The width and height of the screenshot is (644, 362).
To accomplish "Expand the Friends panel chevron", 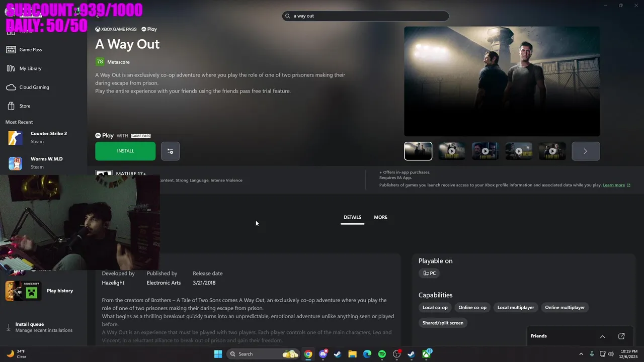I will (602, 336).
